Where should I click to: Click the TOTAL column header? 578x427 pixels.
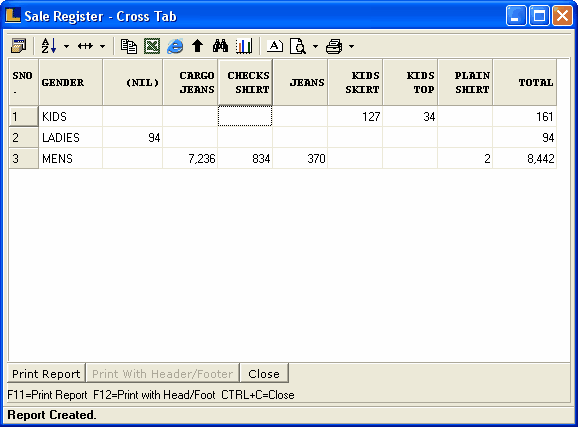point(525,82)
